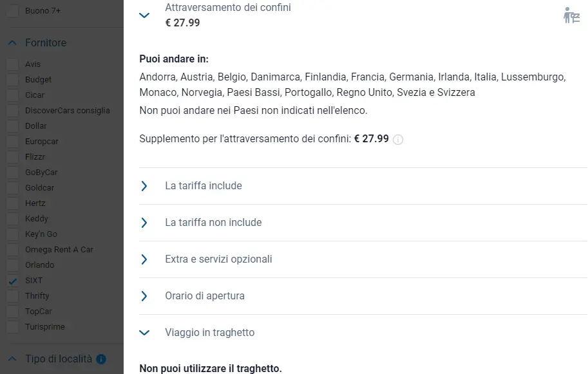Click the info icon beside border-crossing supplement
This screenshot has width=588, height=374.
[x=398, y=140]
